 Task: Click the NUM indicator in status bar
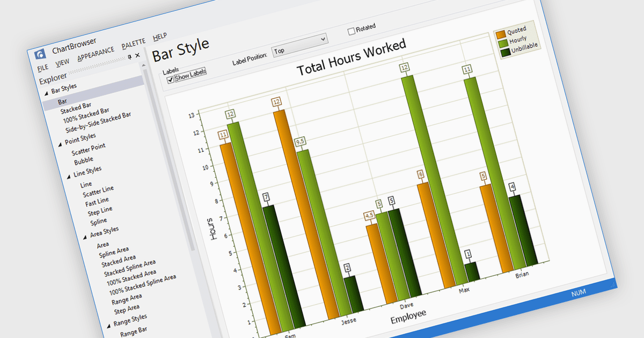[579, 293]
